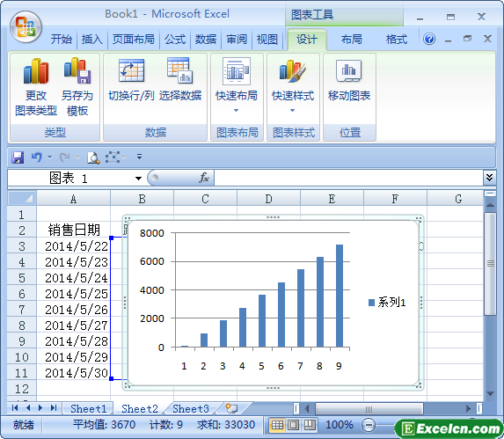504x439 pixels.
Task: Open the 开始 (Home) tab
Action: point(61,40)
